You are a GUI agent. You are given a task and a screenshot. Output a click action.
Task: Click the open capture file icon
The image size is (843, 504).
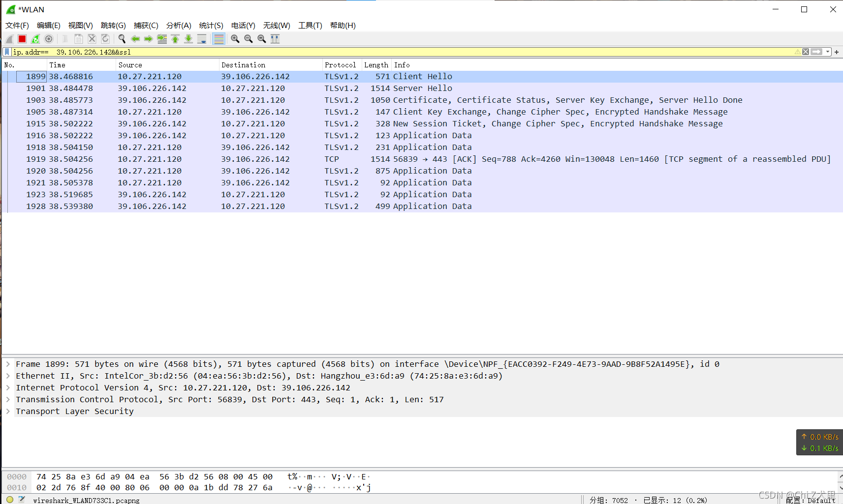click(x=64, y=39)
